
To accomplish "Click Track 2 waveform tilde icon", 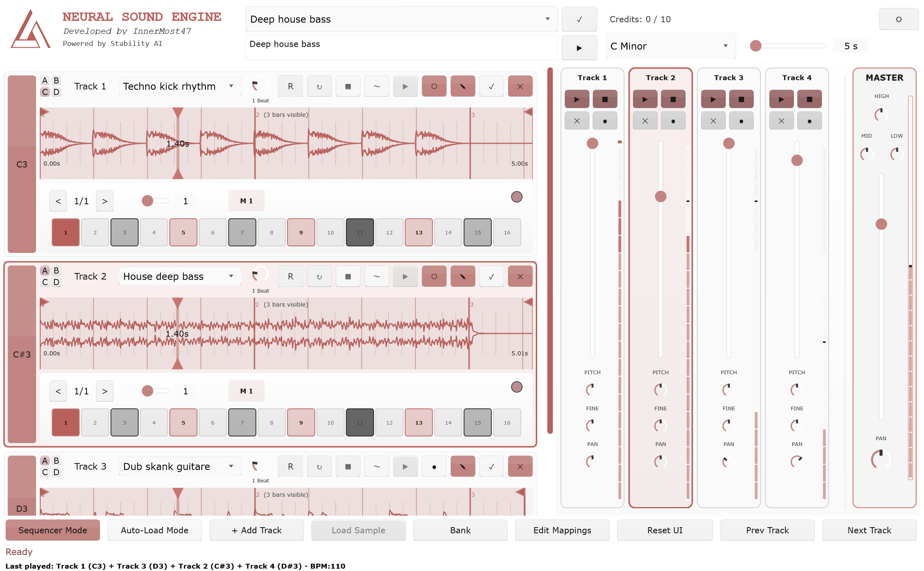I will click(376, 276).
